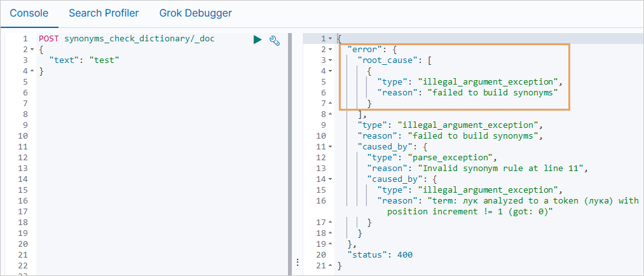Fold the root_cause item at response line 4
644x276 pixels.
pyautogui.click(x=331, y=71)
